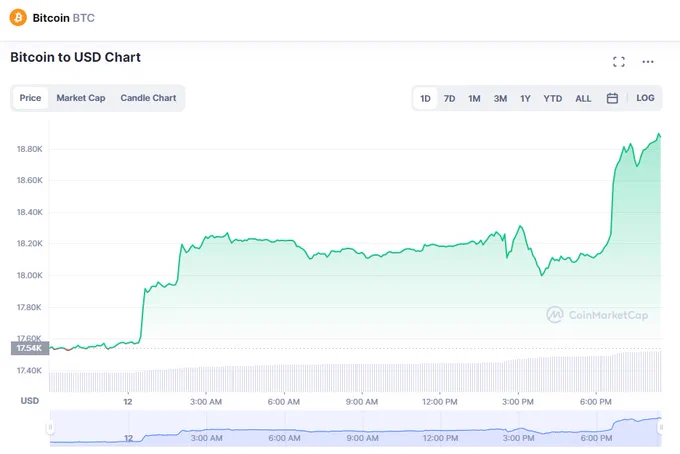Click the 18.00K axis label
680x454 pixels.
click(x=29, y=275)
